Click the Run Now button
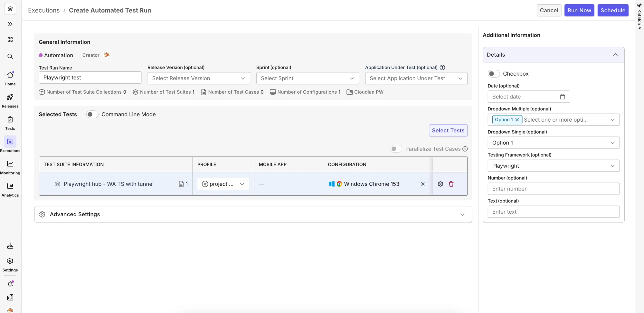This screenshot has height=313, width=644. pyautogui.click(x=579, y=10)
